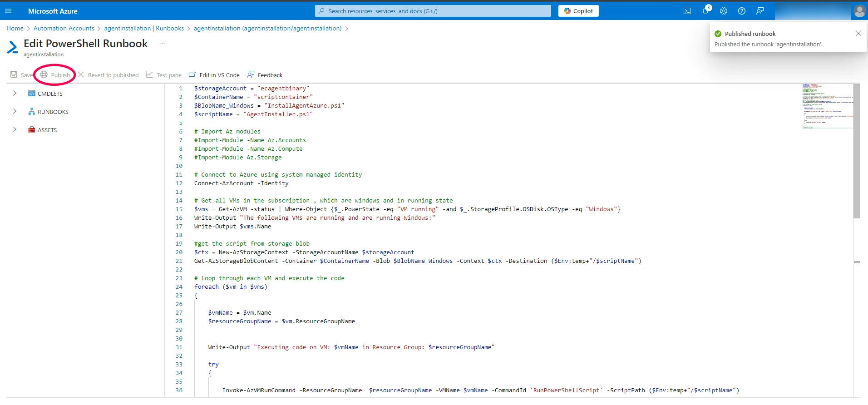Click the Save toolbar button
Image resolution: width=868 pixels, height=405 pixels.
[x=21, y=75]
